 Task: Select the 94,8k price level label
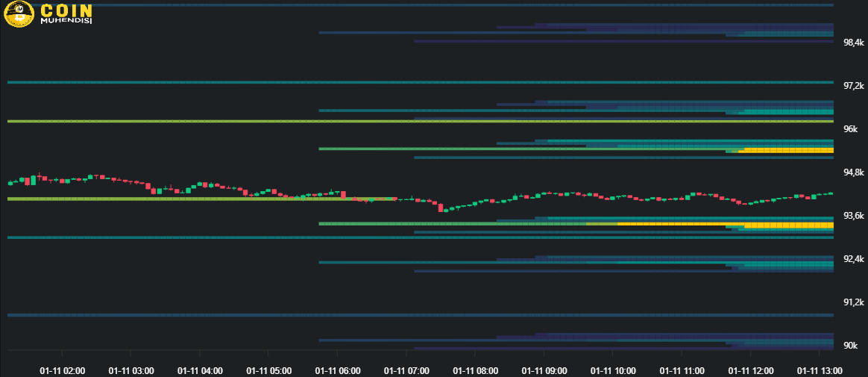point(853,173)
